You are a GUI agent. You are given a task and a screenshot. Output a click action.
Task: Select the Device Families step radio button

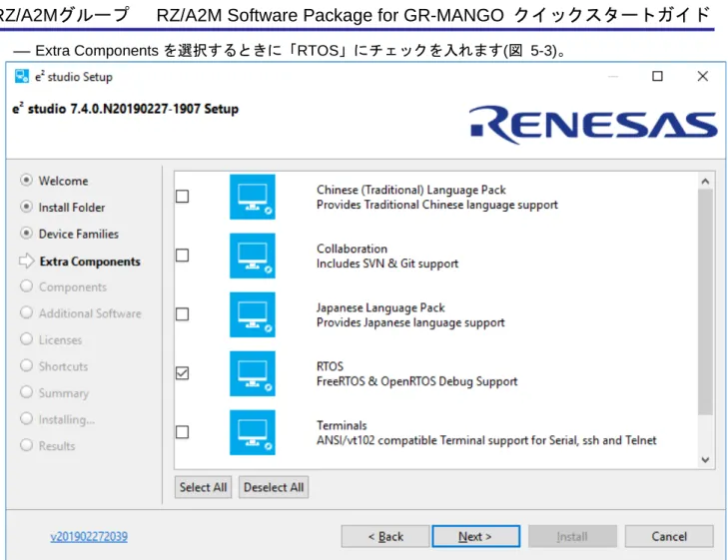27,233
